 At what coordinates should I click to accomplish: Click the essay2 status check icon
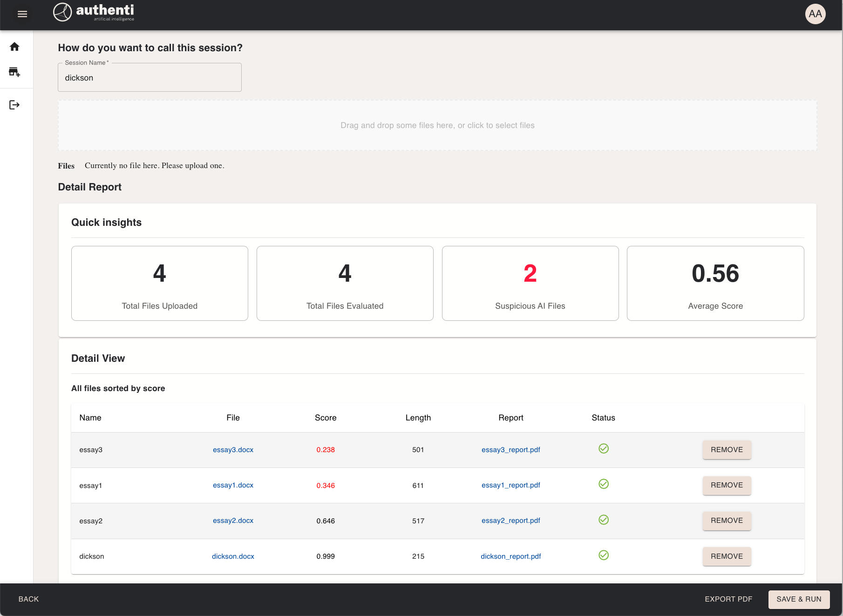604,520
